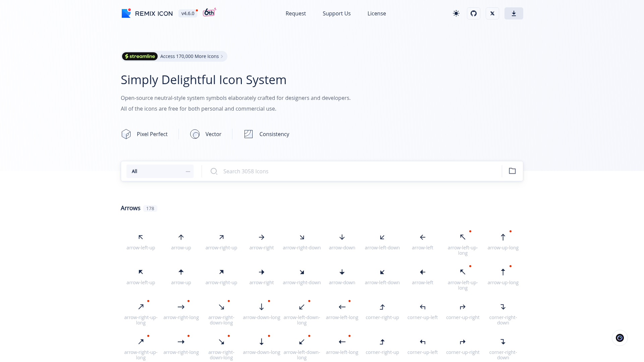Open the Streamline 'Access 170,000 More Icons' banner

(174, 56)
